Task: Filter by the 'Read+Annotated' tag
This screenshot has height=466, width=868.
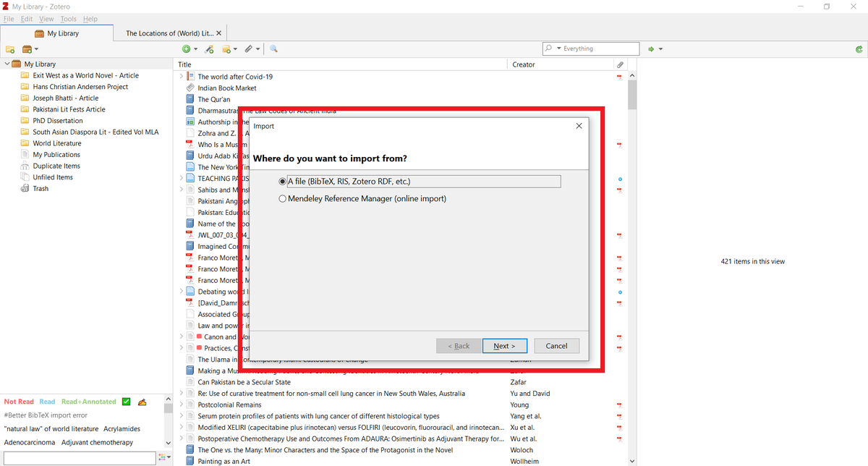Action: point(88,402)
